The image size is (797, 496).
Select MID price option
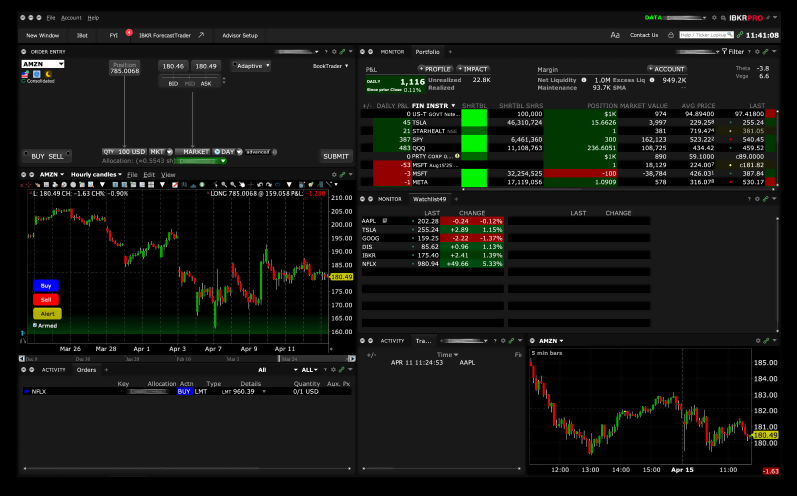pos(190,84)
